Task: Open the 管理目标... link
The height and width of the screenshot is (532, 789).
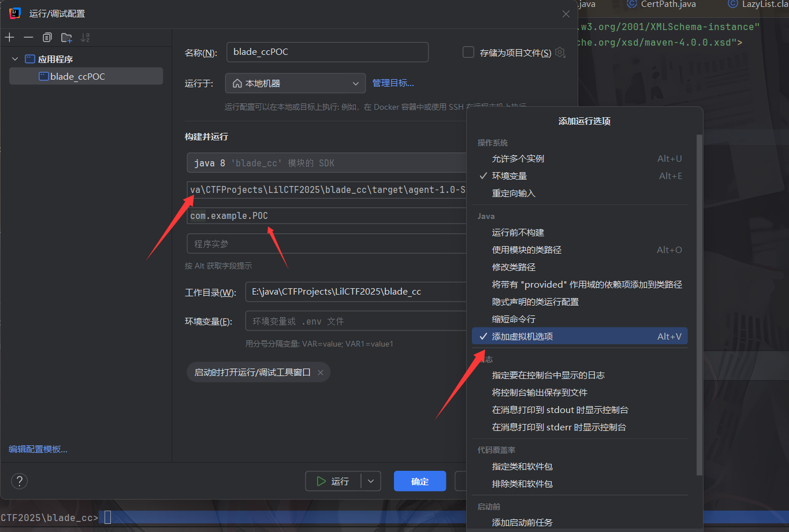Action: pyautogui.click(x=393, y=83)
